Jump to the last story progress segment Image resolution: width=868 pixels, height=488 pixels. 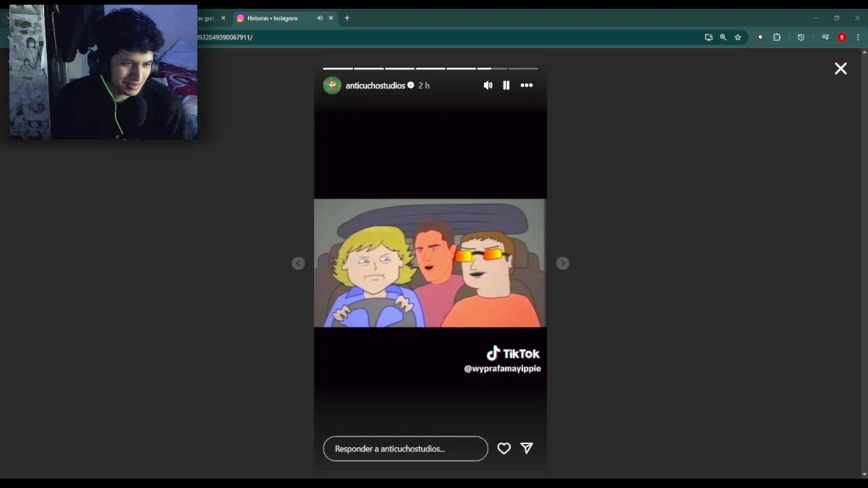click(523, 68)
